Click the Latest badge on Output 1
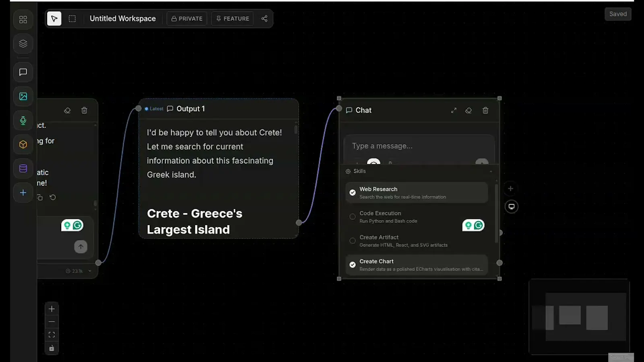This screenshot has height=362, width=644. (154, 109)
